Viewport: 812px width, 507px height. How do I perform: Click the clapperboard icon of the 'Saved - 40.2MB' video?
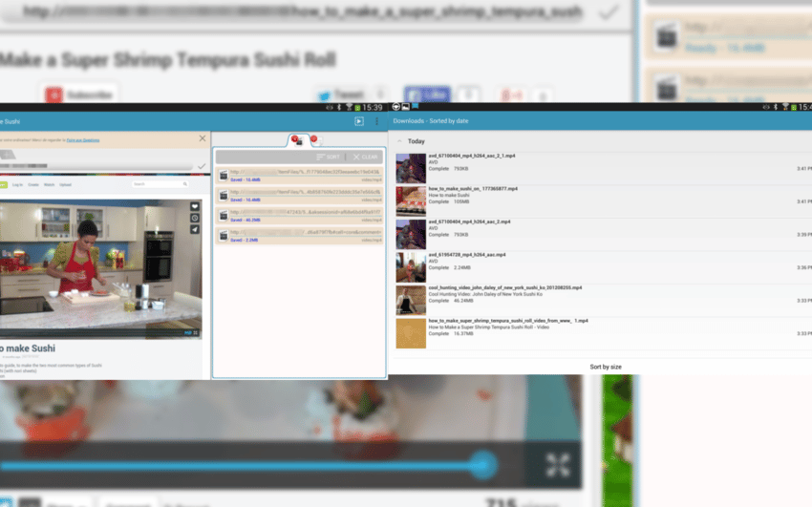coord(224,216)
